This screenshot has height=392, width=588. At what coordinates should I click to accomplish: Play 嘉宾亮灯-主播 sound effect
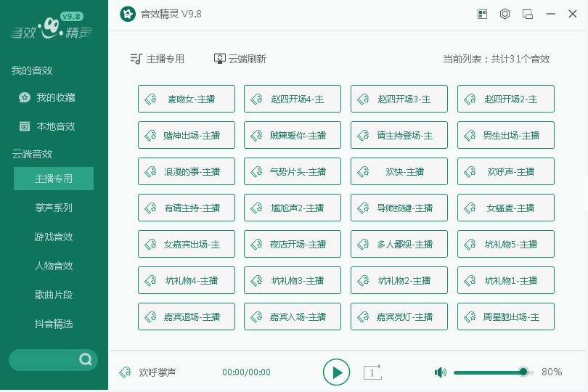(x=399, y=317)
